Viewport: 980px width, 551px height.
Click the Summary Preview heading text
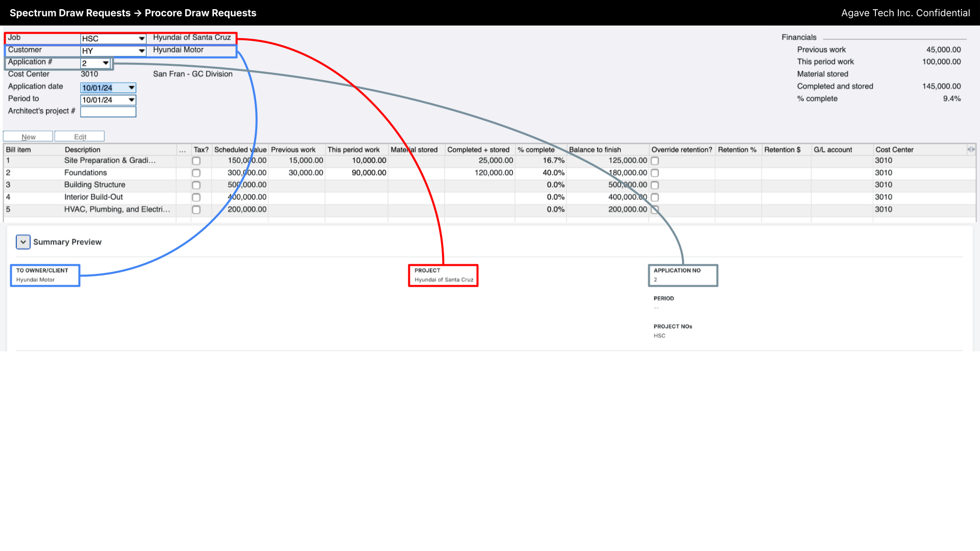click(67, 242)
